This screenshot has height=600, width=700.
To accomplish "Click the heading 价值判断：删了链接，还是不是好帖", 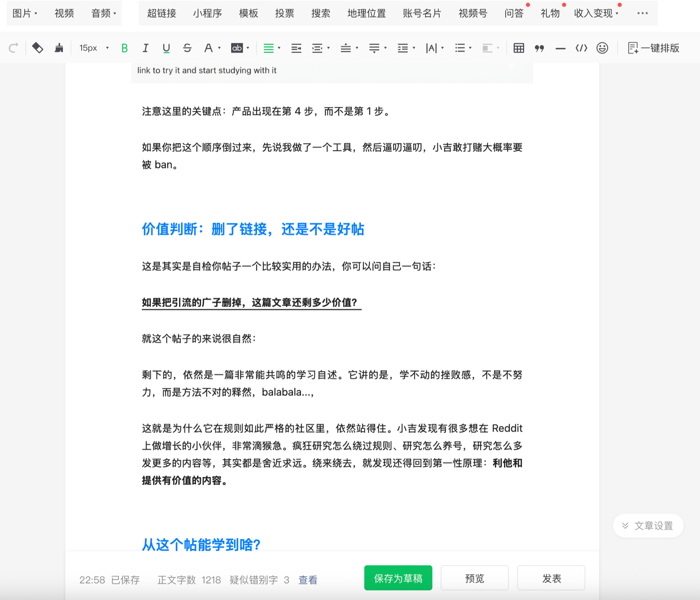I will click(253, 229).
